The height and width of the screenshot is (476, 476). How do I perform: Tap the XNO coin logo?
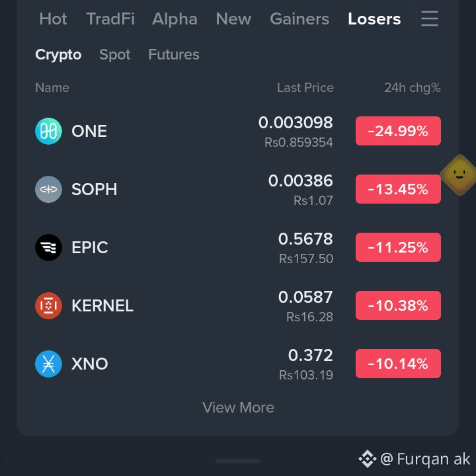(x=48, y=364)
